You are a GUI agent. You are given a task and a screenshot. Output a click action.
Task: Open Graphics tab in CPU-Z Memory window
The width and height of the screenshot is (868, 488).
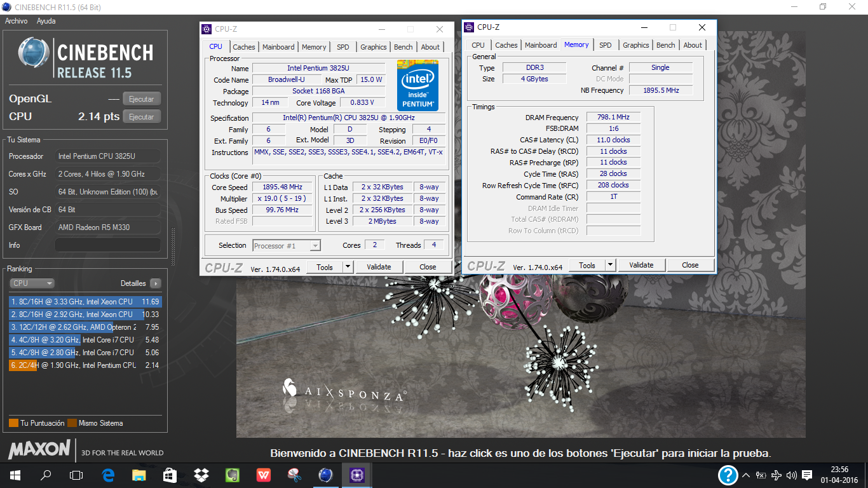pos(636,45)
